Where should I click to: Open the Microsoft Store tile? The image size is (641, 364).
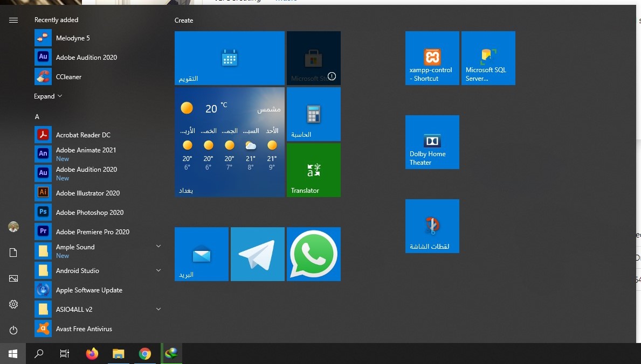pos(314,58)
